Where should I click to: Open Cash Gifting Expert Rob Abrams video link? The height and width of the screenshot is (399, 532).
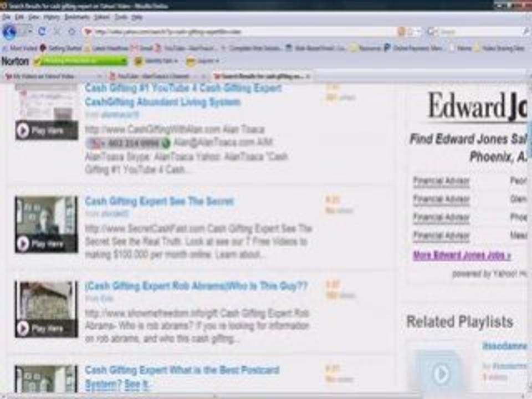coord(196,286)
